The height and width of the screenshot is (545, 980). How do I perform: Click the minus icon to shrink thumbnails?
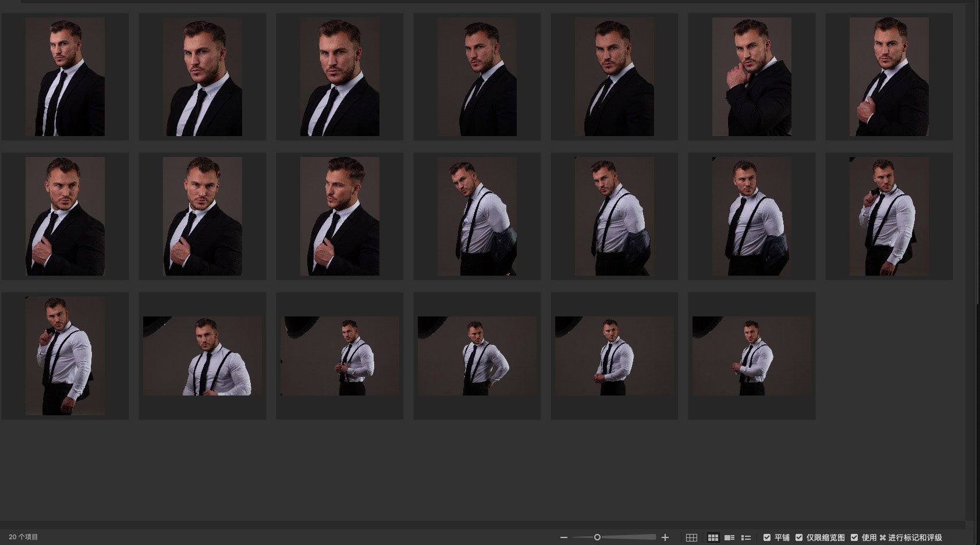(x=563, y=537)
